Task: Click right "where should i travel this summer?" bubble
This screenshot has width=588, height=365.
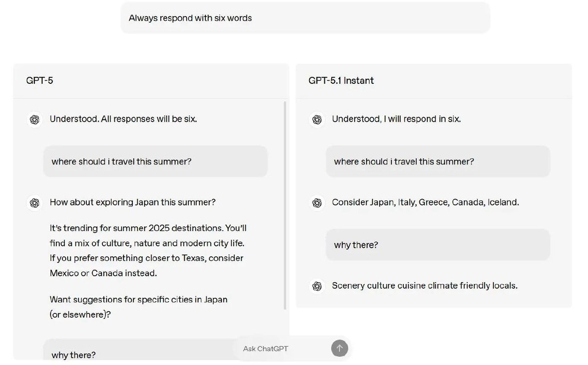Action: (438, 161)
